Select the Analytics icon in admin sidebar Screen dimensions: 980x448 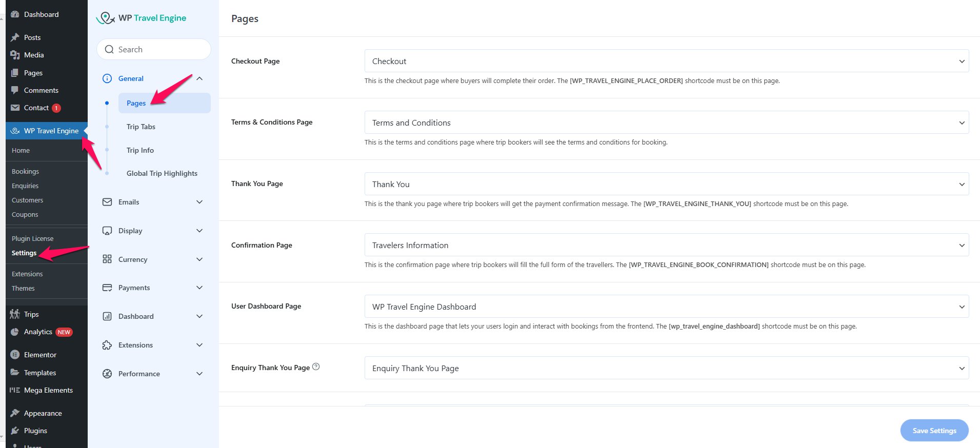15,332
